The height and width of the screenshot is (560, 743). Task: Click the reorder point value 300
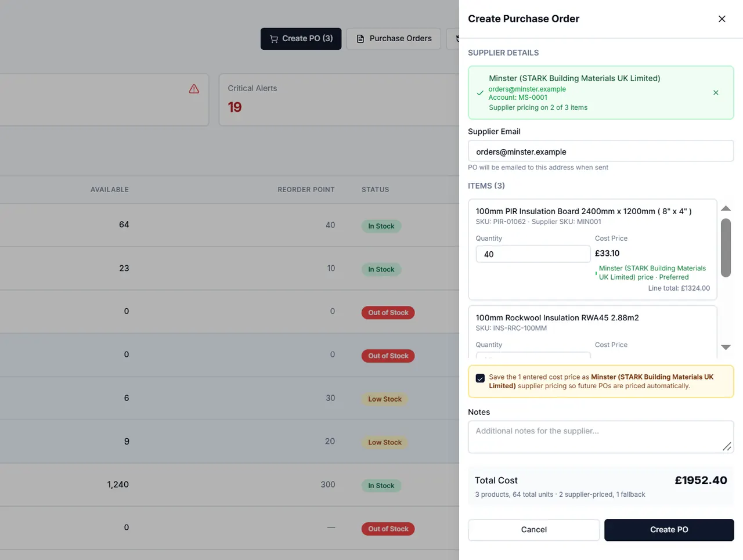pyautogui.click(x=328, y=485)
